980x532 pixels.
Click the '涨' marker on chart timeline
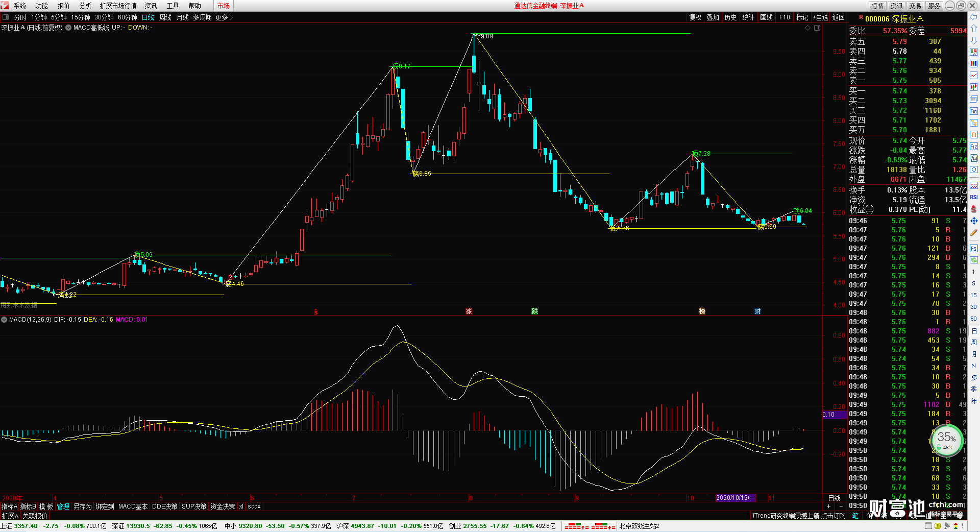coord(469,311)
